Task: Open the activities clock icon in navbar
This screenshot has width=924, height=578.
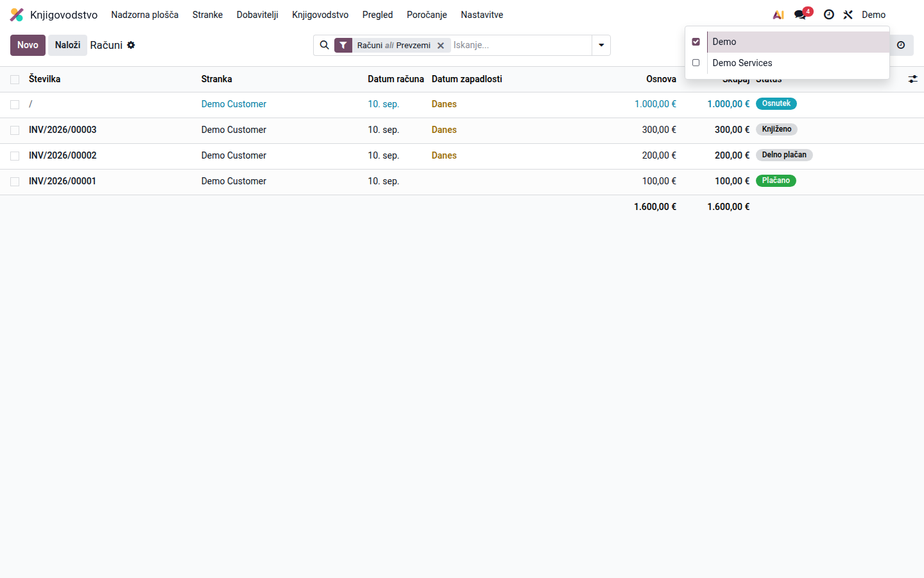Action: click(829, 15)
